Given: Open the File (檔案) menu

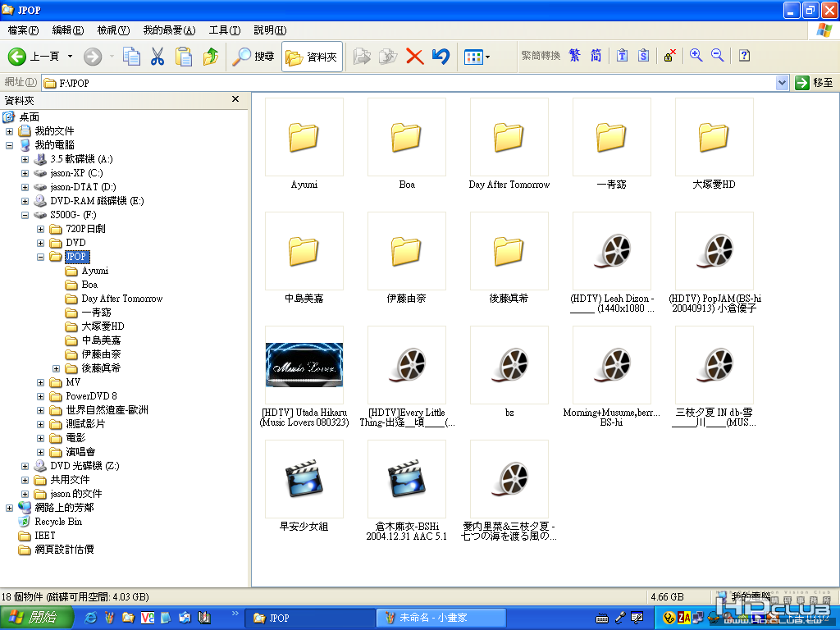Looking at the screenshot, I should (23, 30).
